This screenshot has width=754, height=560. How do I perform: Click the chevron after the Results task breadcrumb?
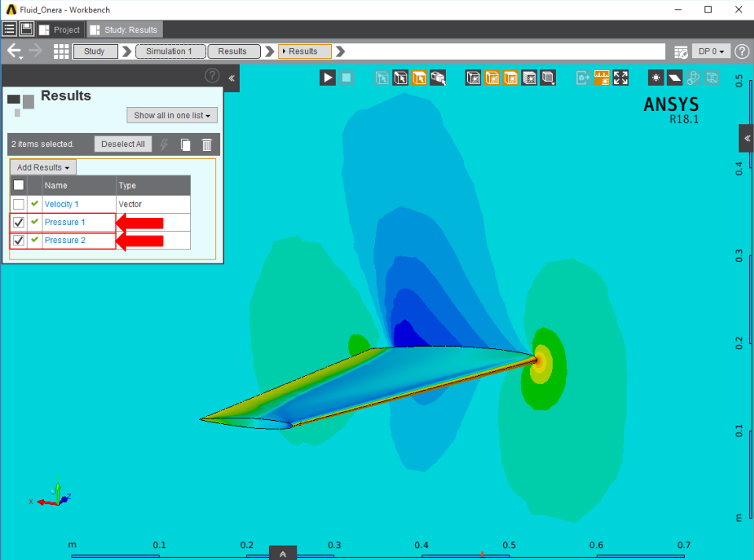point(269,51)
